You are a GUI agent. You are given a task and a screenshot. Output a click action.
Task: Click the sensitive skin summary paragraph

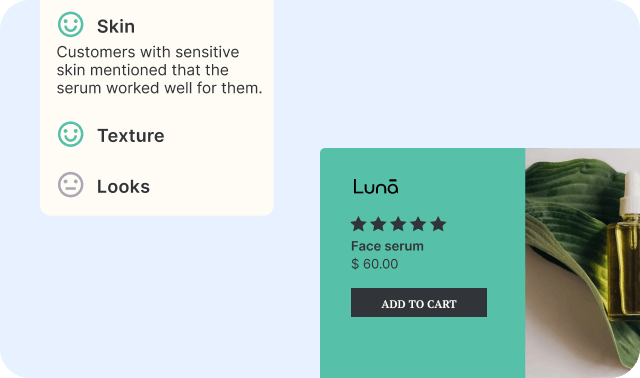pyautogui.click(x=159, y=70)
